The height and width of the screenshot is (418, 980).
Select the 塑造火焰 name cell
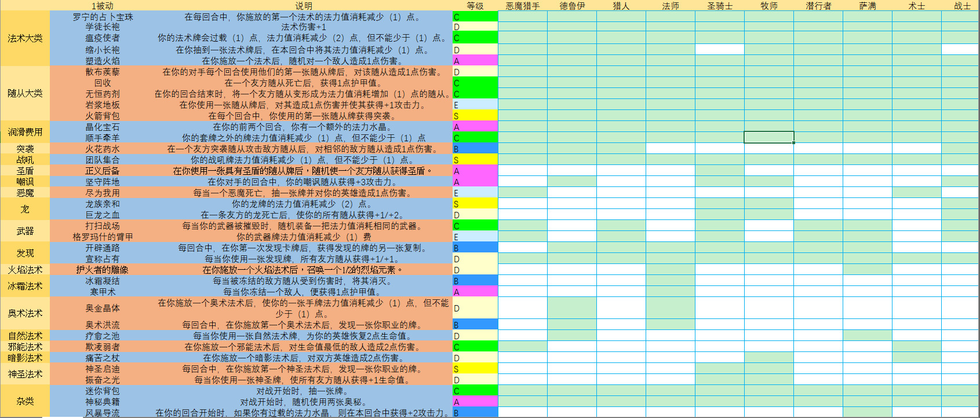coord(103,61)
